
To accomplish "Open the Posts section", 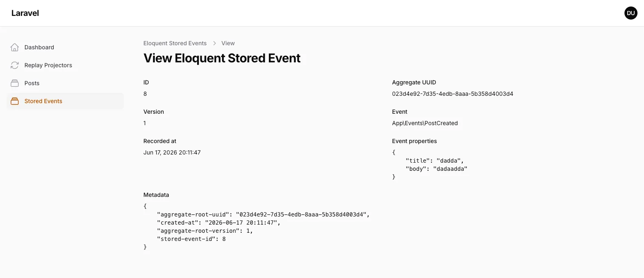I will (x=65, y=83).
